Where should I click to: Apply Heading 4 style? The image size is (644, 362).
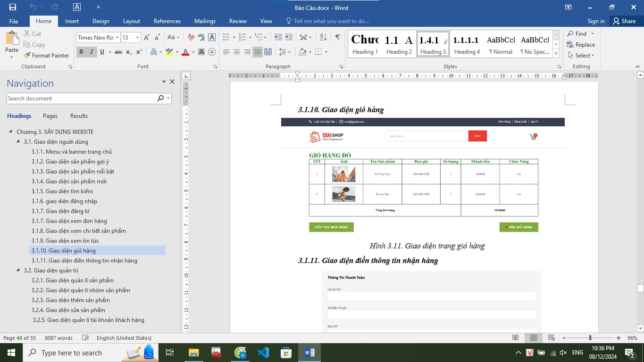coord(467,44)
